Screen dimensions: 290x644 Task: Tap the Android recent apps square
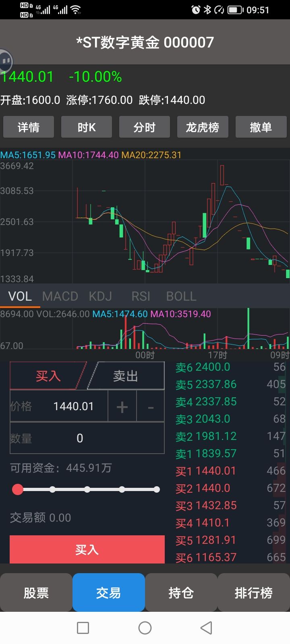(83, 627)
